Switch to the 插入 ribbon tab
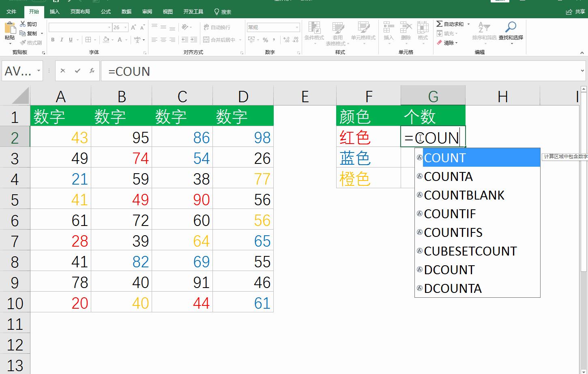This screenshot has height=374, width=588. [x=55, y=12]
